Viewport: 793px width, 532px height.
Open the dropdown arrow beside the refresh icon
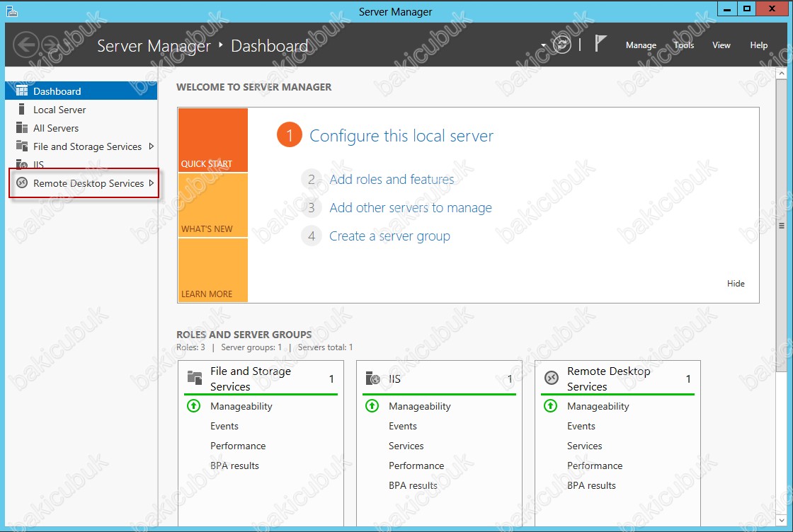click(x=544, y=45)
